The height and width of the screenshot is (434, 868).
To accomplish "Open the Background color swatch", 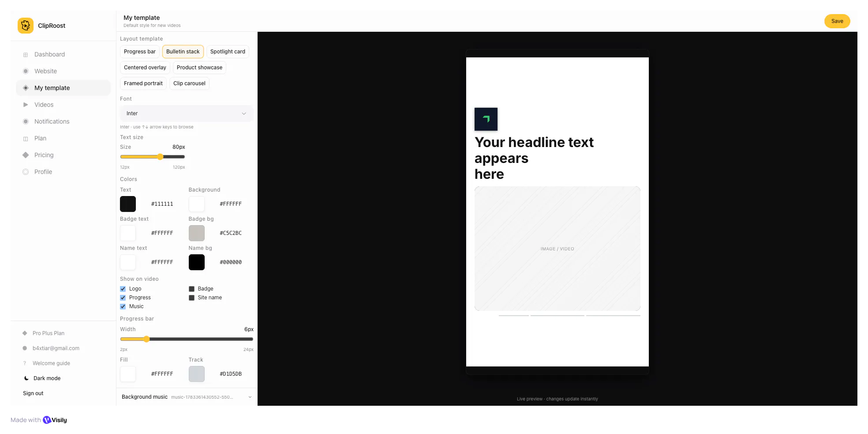I will (197, 204).
